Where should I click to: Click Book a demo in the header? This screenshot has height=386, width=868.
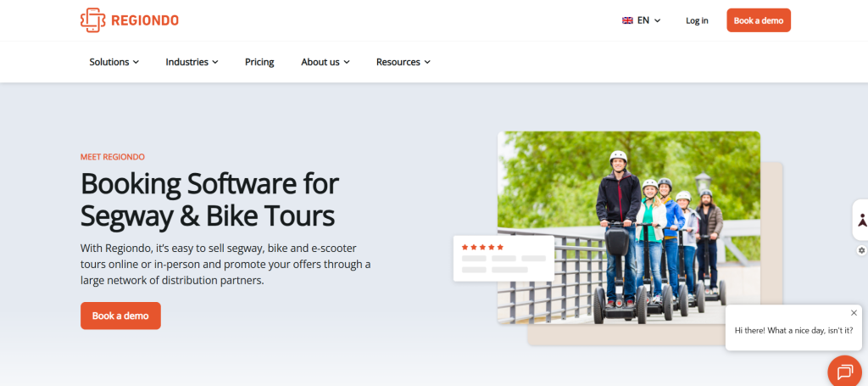point(759,20)
